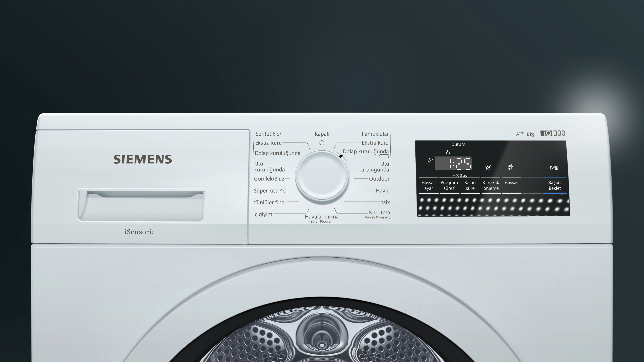The width and height of the screenshot is (644, 362).
Task: Choose the Havlu program label
Action: pyautogui.click(x=383, y=191)
